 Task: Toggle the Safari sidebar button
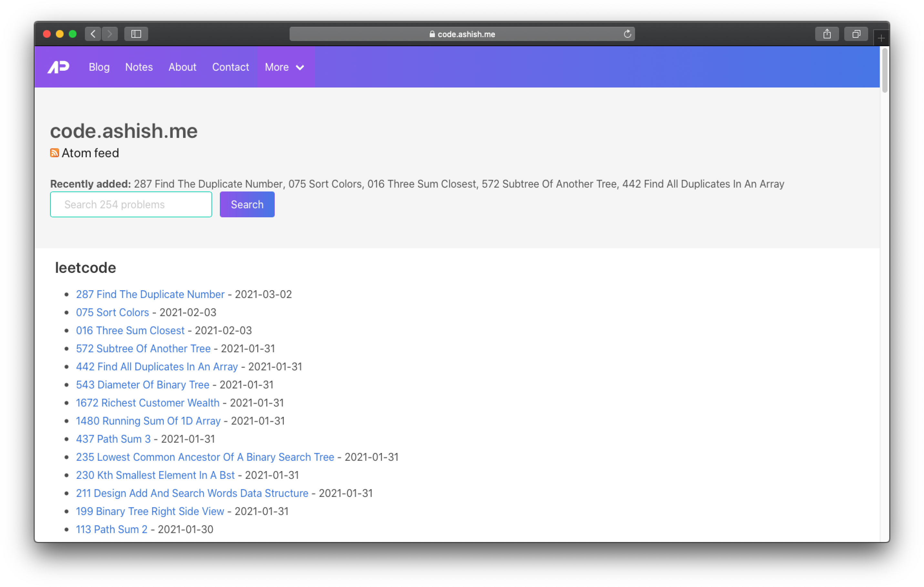[x=136, y=34]
